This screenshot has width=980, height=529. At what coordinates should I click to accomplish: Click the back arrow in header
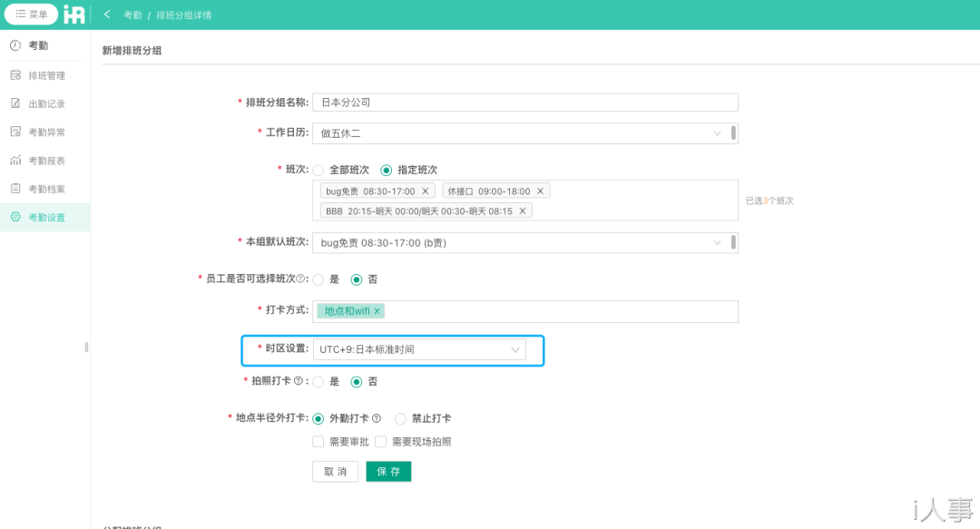tap(107, 15)
